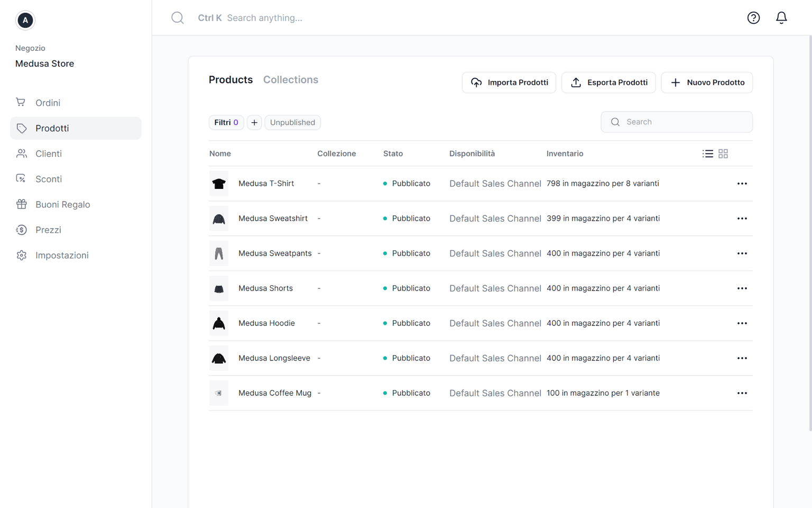Click the Stato column header
812x508 pixels.
[393, 153]
